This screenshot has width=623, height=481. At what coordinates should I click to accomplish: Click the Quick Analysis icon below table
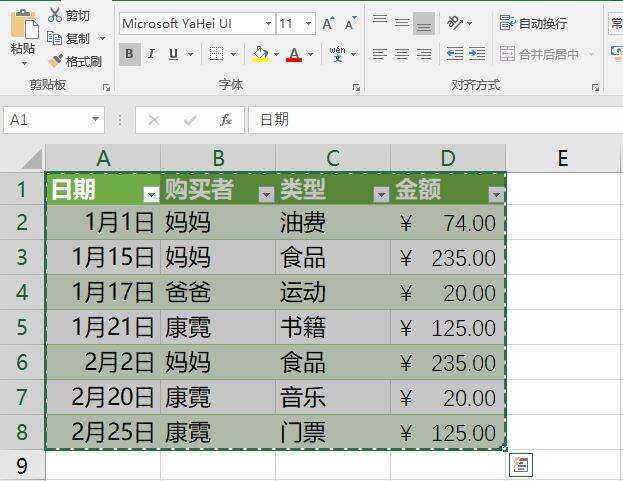(x=520, y=464)
